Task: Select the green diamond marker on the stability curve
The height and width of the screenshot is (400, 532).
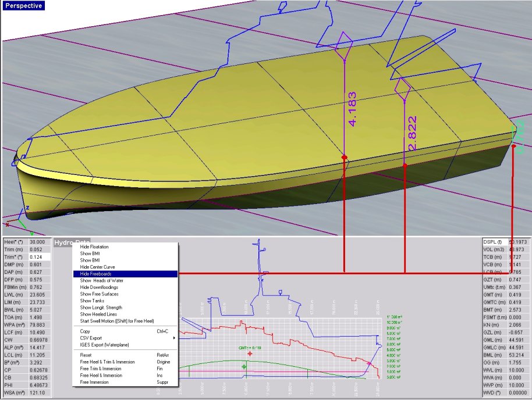Action: click(x=244, y=367)
